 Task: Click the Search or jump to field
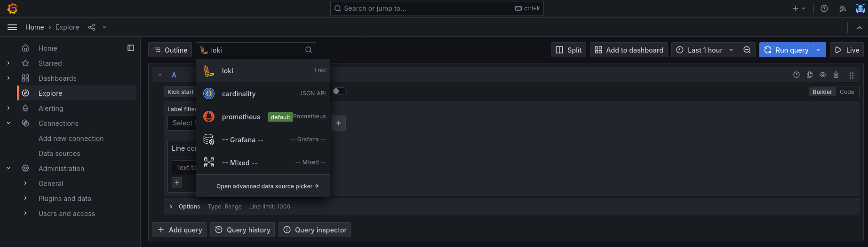437,8
